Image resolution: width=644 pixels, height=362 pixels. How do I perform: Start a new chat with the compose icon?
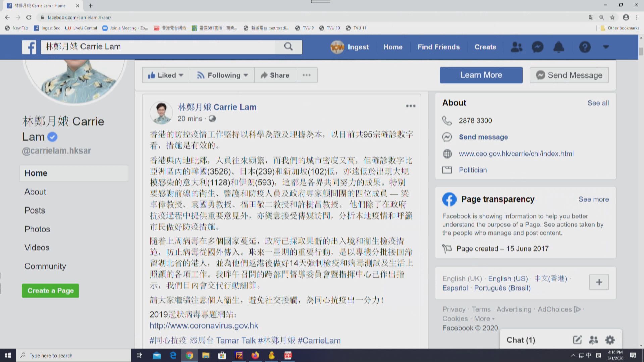click(577, 340)
